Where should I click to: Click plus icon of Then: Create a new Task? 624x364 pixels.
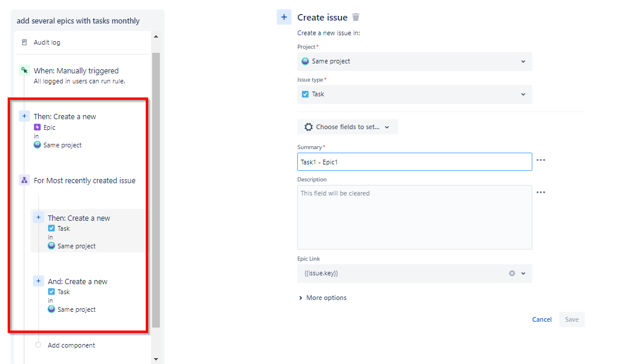point(38,217)
